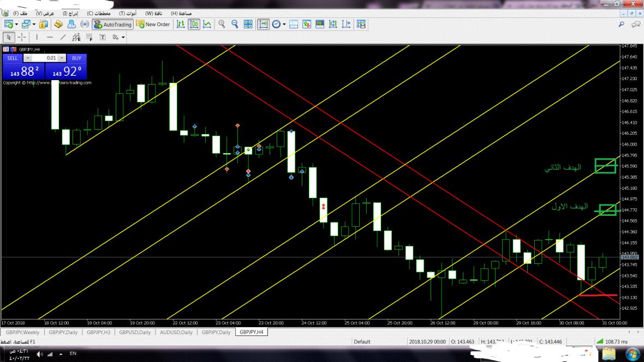This screenshot has width=644, height=362.
Task: Switch chart to bar chart mode
Action: click(181, 24)
